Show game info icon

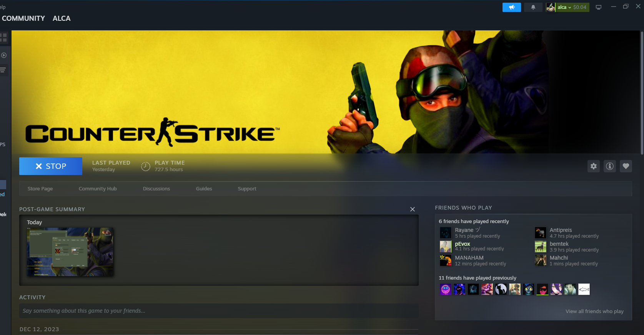[610, 166]
